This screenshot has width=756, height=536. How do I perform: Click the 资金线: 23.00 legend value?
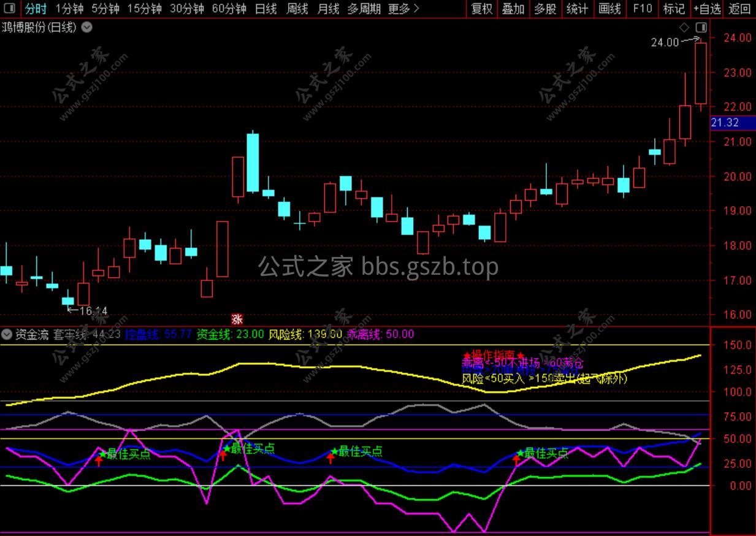[x=230, y=334]
